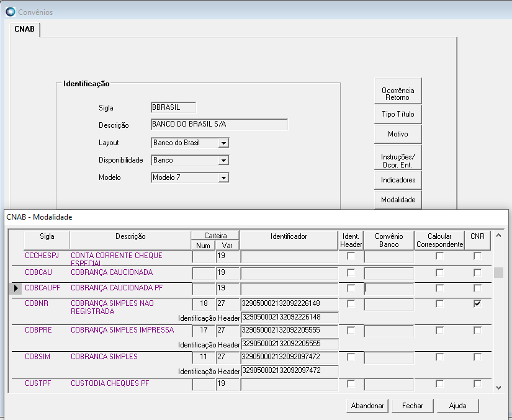
Task: Toggle Ident. Header checkbox for COBSIM
Action: 351,357
